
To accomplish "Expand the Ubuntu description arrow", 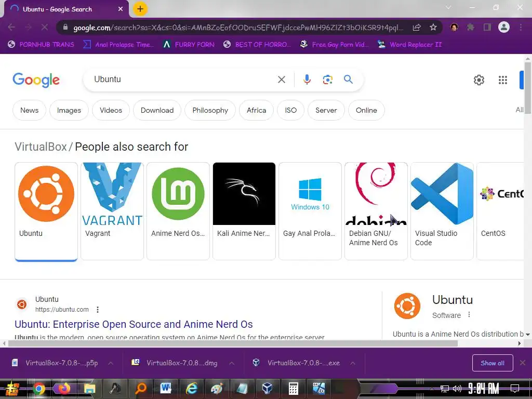I will pyautogui.click(x=528, y=334).
